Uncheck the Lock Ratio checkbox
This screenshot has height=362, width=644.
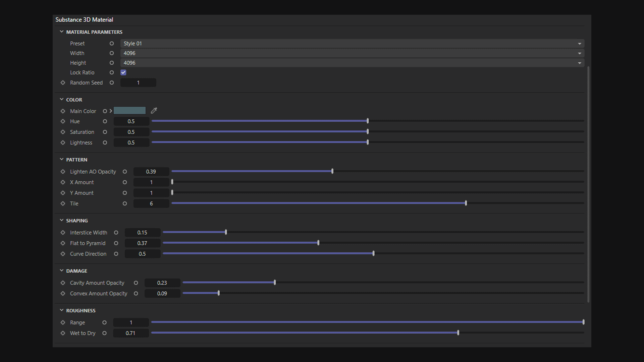click(123, 72)
